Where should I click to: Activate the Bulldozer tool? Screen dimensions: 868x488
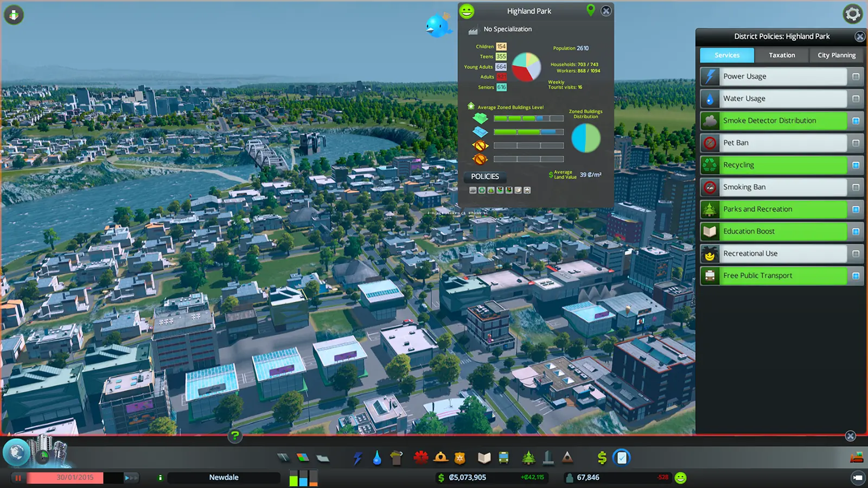click(857, 458)
